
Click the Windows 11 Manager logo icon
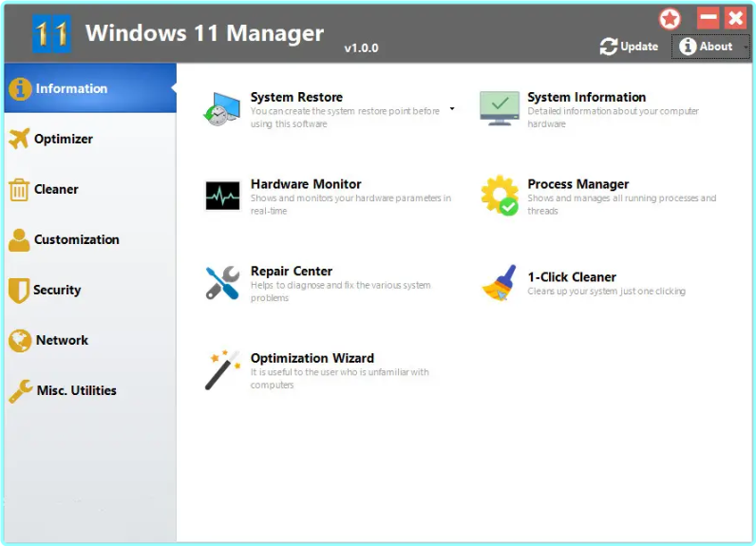51,33
